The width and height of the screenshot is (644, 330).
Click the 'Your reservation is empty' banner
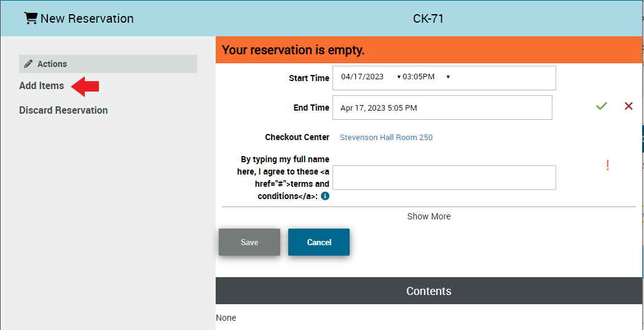(428, 50)
